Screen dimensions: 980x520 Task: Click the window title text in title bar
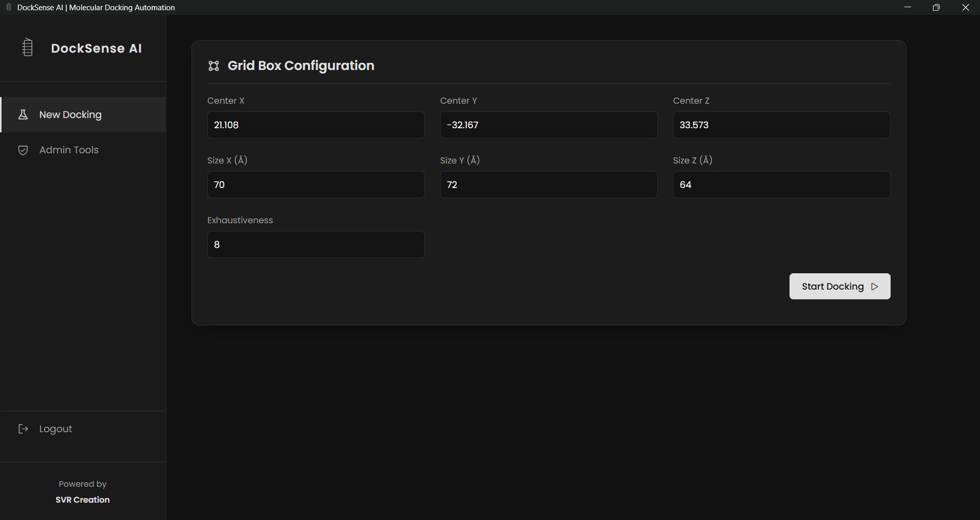(x=96, y=8)
